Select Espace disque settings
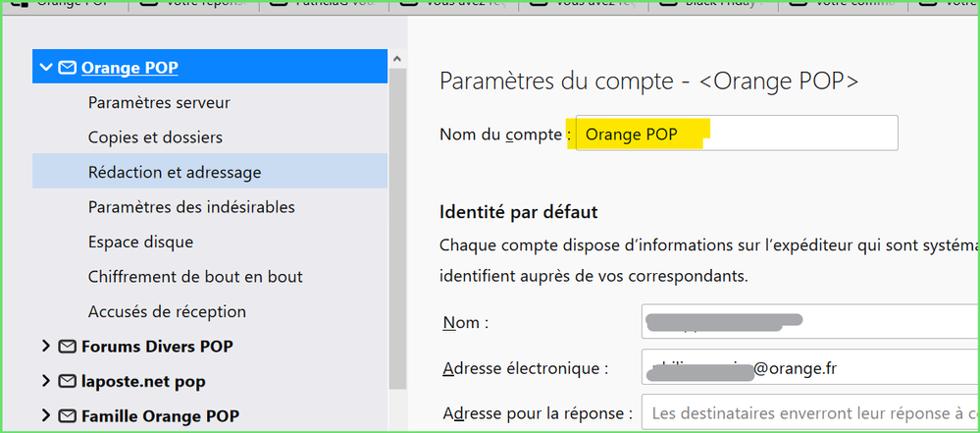 [x=140, y=242]
